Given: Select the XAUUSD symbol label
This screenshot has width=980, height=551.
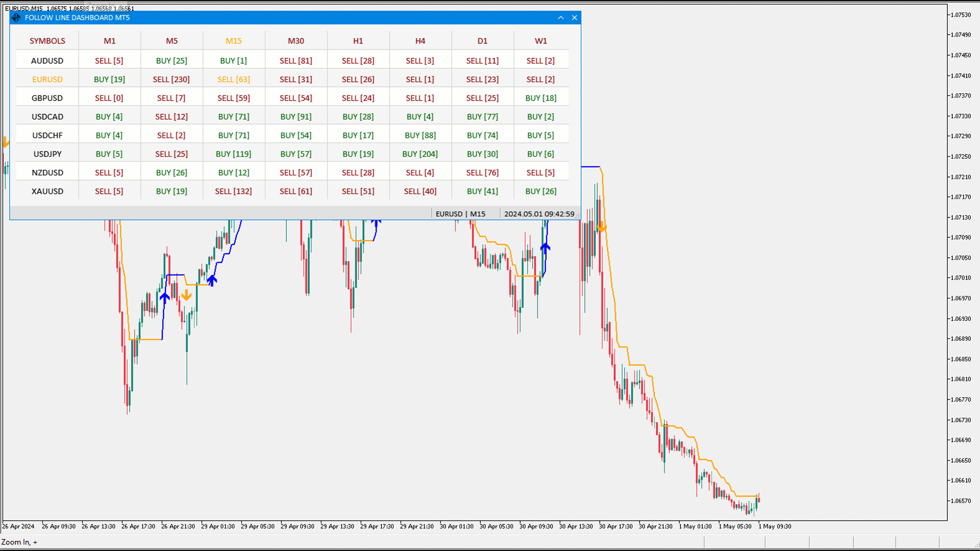Looking at the screenshot, I should (x=47, y=191).
